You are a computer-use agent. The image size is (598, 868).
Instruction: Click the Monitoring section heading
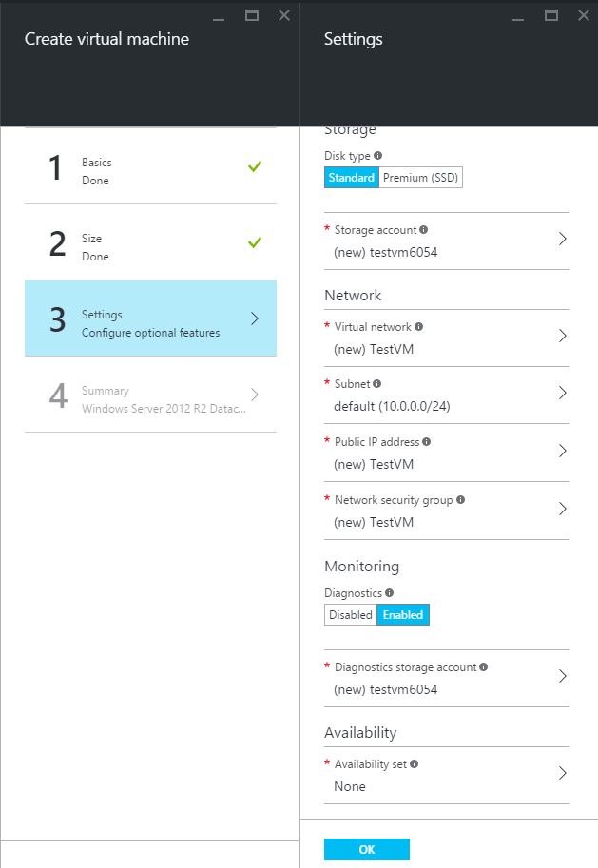click(361, 567)
